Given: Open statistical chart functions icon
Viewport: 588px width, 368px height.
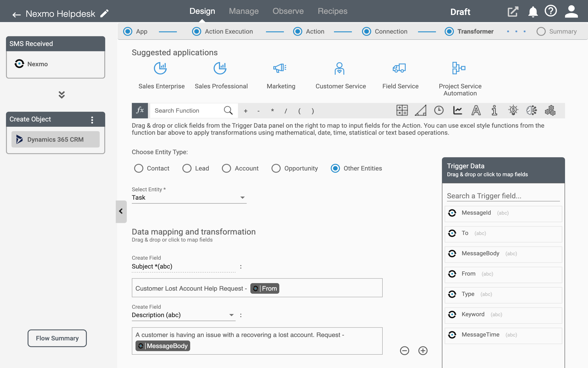Looking at the screenshot, I should (458, 110).
